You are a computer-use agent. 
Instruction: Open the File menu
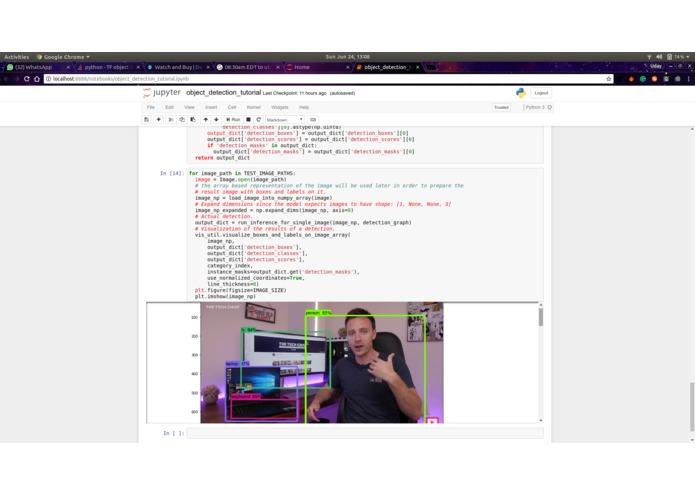tap(151, 107)
